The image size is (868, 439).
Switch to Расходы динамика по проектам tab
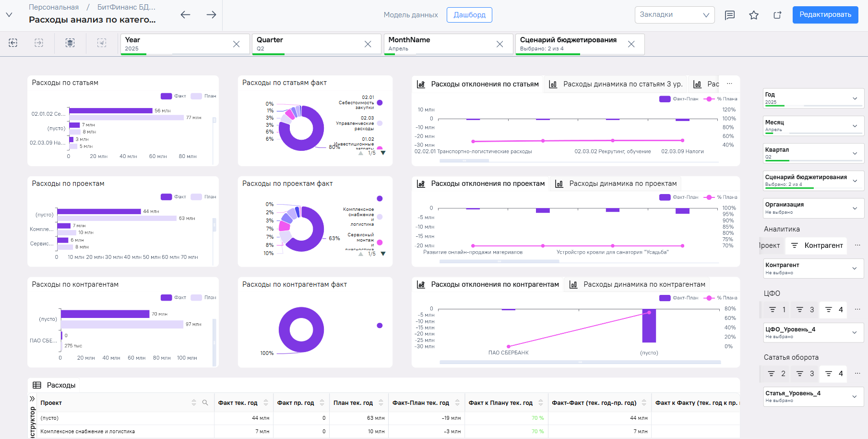616,183
